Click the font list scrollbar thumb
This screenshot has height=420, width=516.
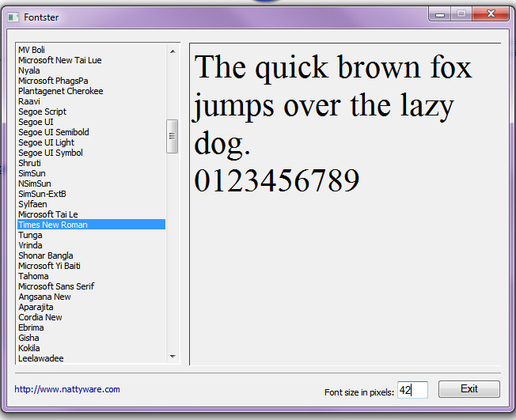[172, 136]
